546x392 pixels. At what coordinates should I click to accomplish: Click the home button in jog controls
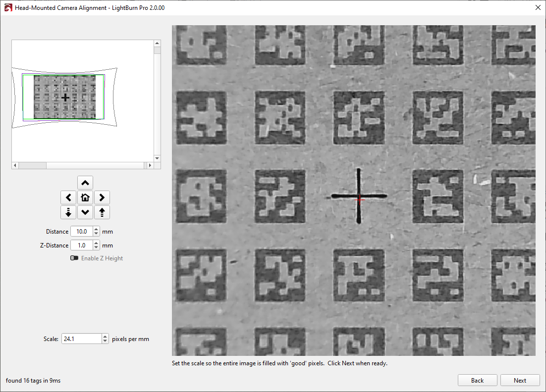85,197
